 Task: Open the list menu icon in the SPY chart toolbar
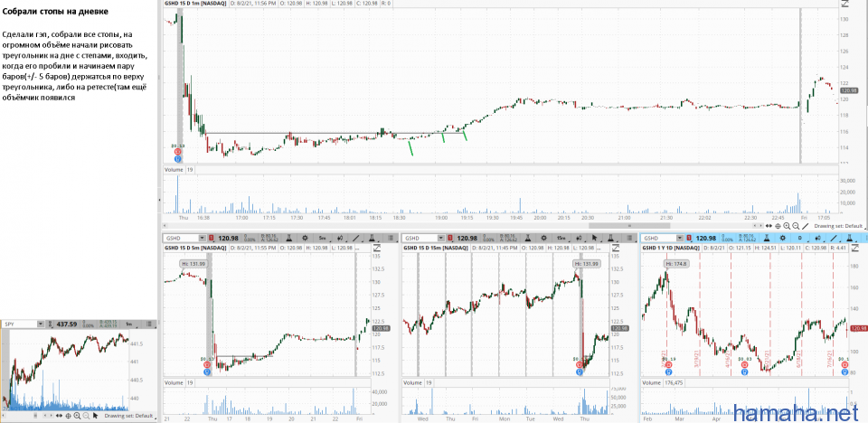click(x=149, y=324)
